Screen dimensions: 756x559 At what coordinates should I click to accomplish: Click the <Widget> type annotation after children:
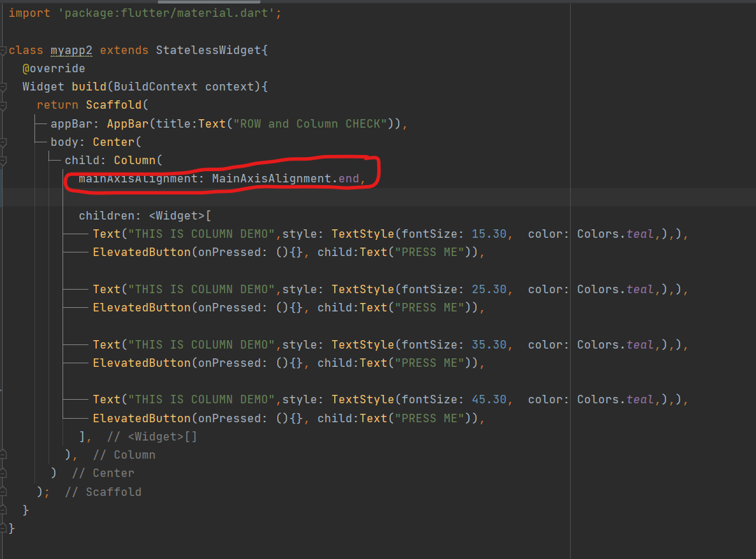coord(176,216)
